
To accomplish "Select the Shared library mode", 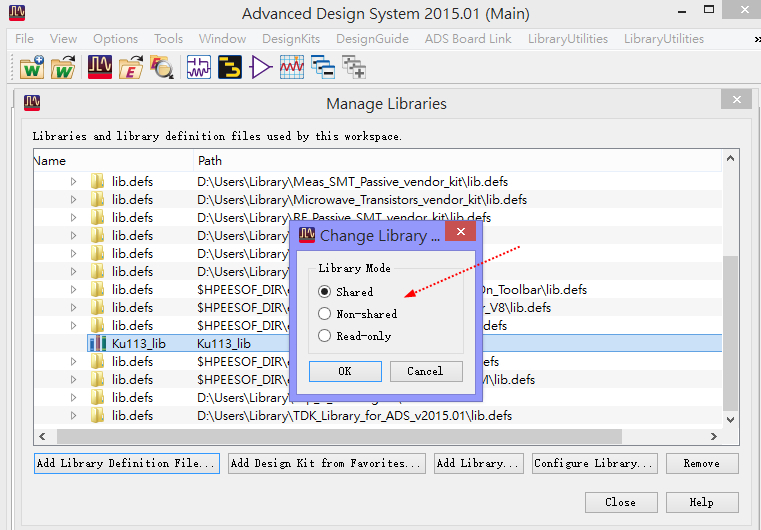I will [324, 292].
